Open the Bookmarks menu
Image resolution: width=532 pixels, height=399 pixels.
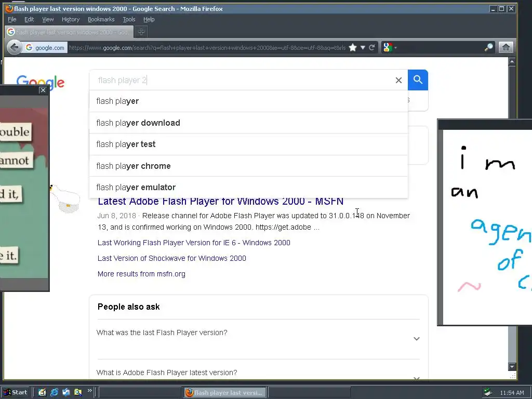(101, 19)
